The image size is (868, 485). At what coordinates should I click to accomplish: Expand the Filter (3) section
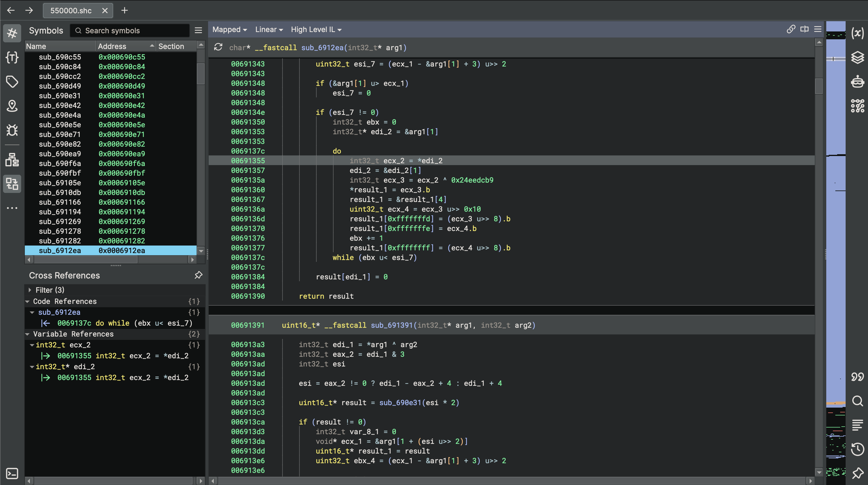click(x=30, y=290)
